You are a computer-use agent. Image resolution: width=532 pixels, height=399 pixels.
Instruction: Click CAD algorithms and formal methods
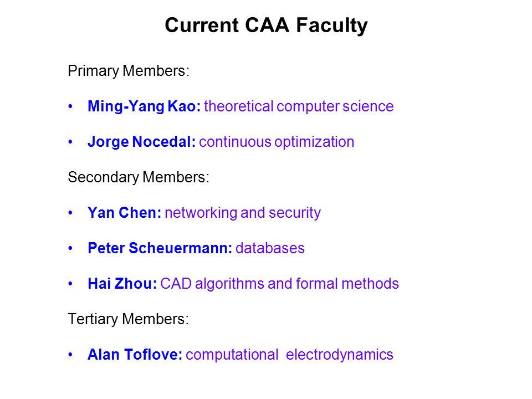tap(279, 284)
